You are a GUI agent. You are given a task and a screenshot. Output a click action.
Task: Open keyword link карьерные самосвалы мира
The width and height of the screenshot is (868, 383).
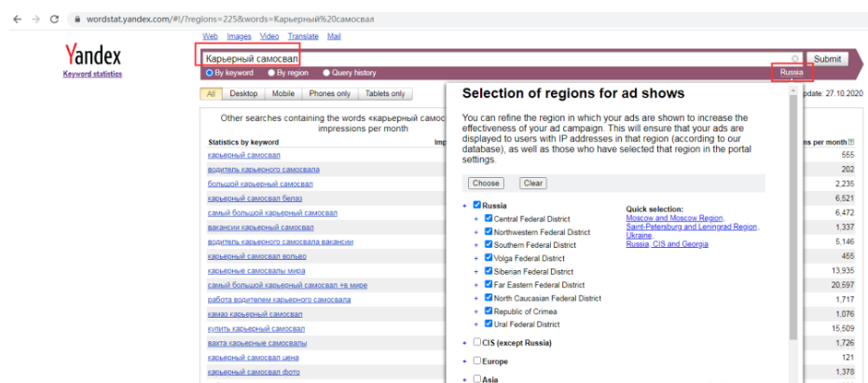pos(256,270)
